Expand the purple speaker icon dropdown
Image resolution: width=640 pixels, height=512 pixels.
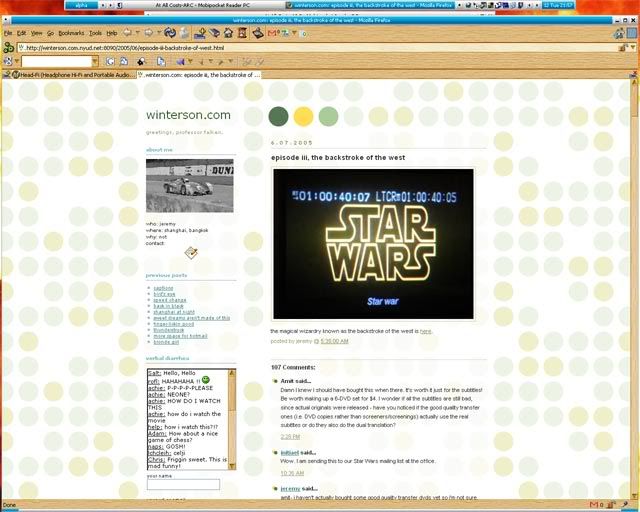click(x=190, y=62)
